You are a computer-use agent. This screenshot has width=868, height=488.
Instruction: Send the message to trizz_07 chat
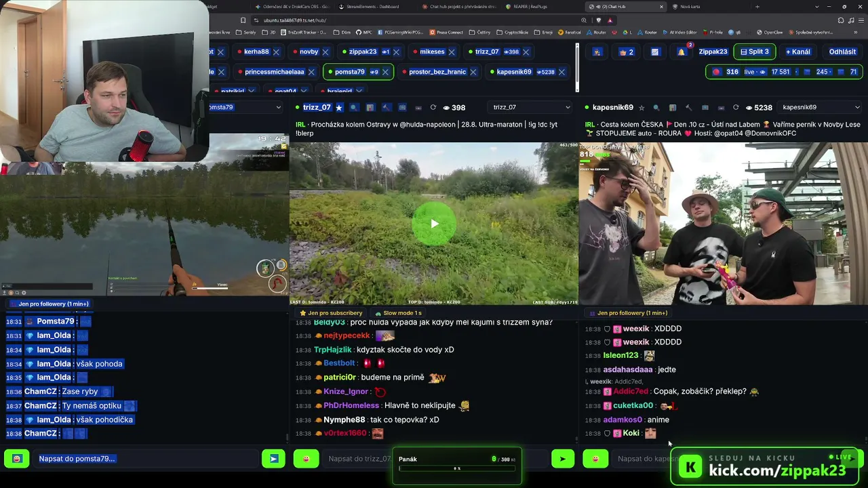[x=562, y=459]
